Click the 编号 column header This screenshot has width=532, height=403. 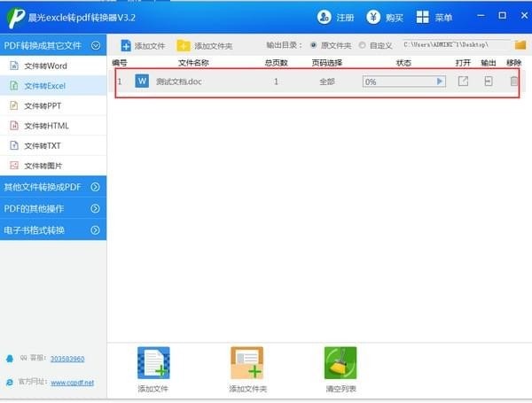(120, 63)
